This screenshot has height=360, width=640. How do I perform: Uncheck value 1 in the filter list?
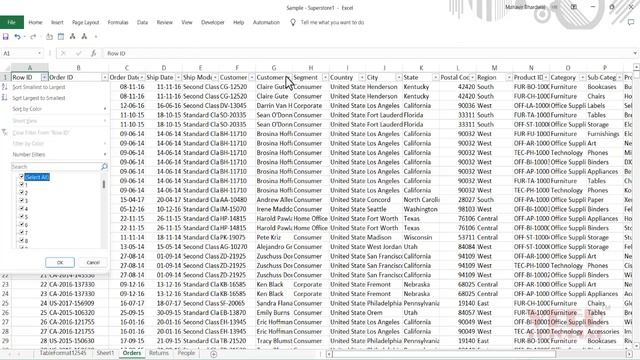(x=22, y=184)
